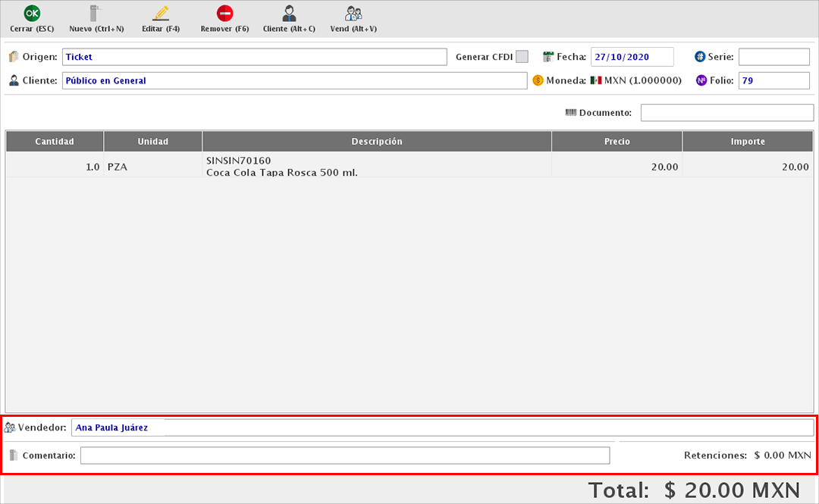Click the Nuevo (Ctrl+N) toolbar icon
Image resolution: width=819 pixels, height=504 pixels.
point(96,14)
